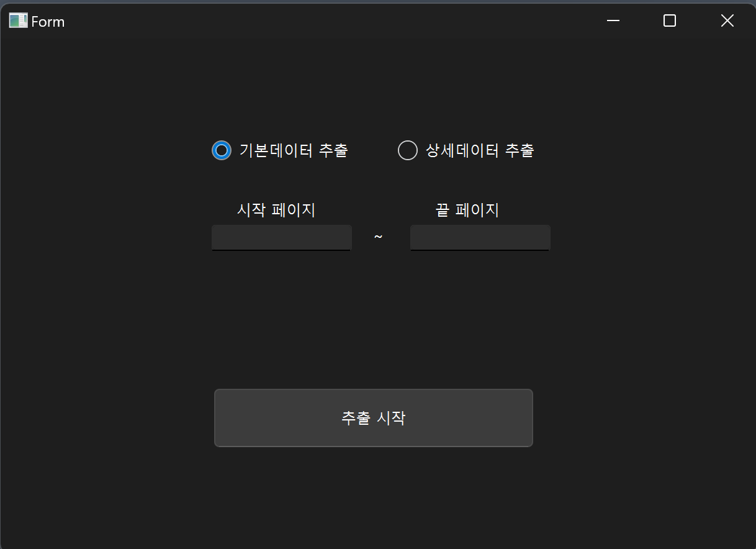The height and width of the screenshot is (549, 756).
Task: Click the gap between the two radio options
Action: [372, 150]
